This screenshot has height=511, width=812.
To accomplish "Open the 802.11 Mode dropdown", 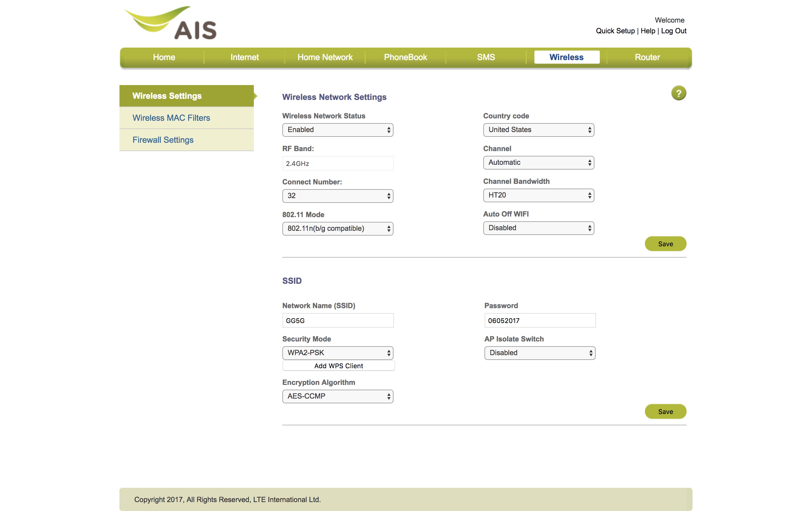I will (x=338, y=229).
